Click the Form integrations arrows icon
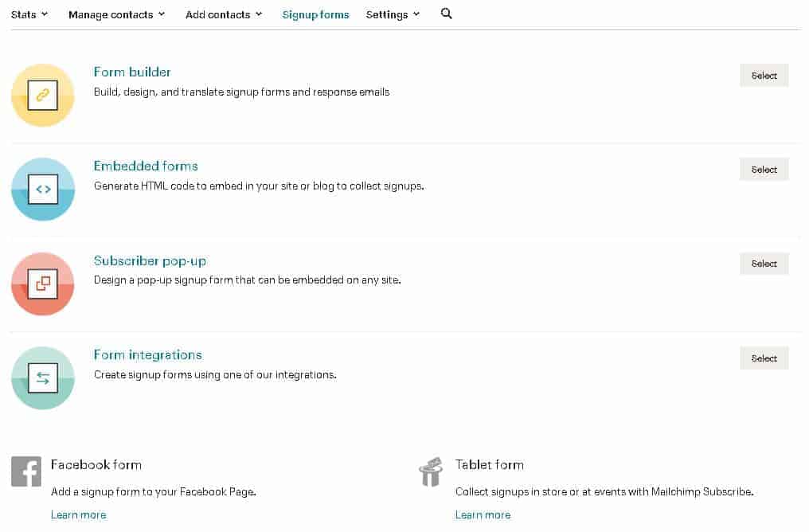 (43, 377)
